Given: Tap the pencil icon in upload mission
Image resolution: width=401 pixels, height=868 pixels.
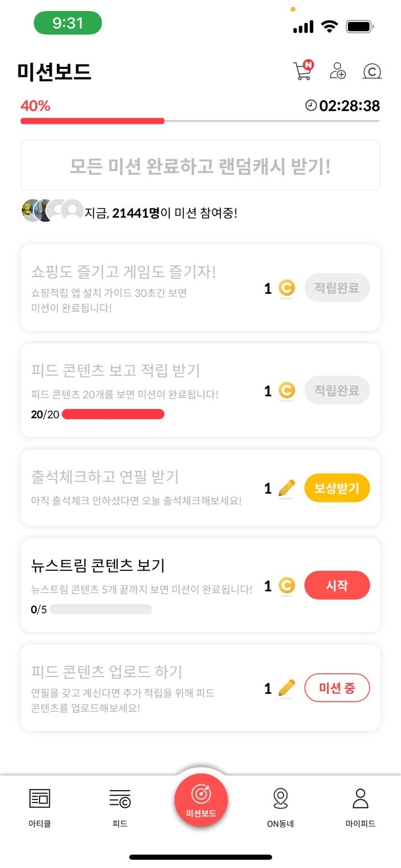Looking at the screenshot, I should pos(286,688).
